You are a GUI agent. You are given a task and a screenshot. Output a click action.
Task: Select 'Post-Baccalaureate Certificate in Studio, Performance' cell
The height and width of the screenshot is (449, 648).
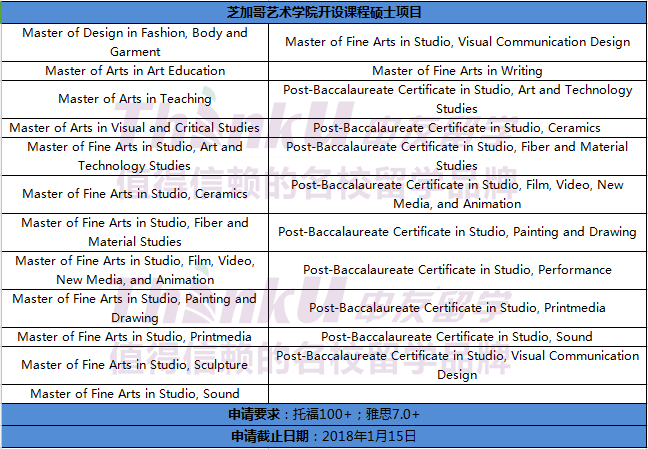pyautogui.click(x=457, y=270)
